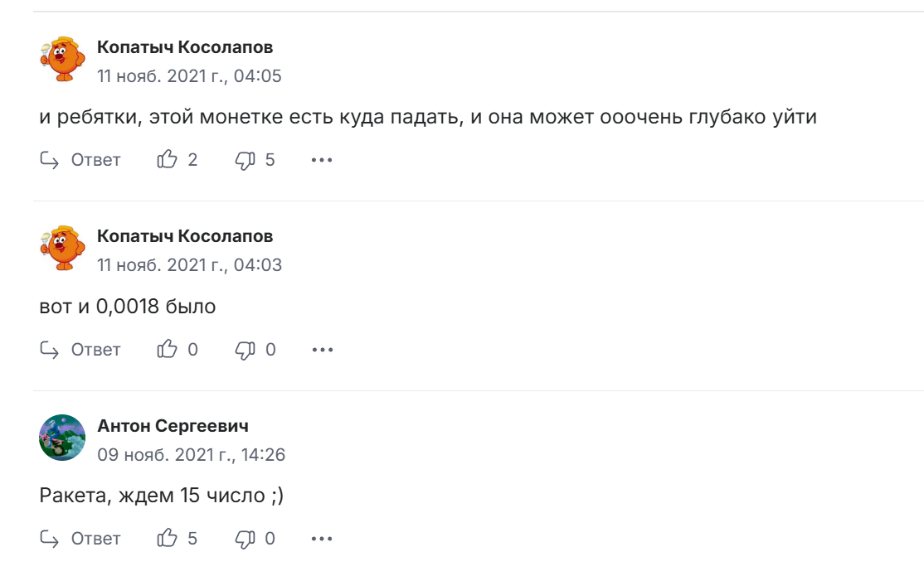
Task: Open more options for first comment
Action: point(322,160)
